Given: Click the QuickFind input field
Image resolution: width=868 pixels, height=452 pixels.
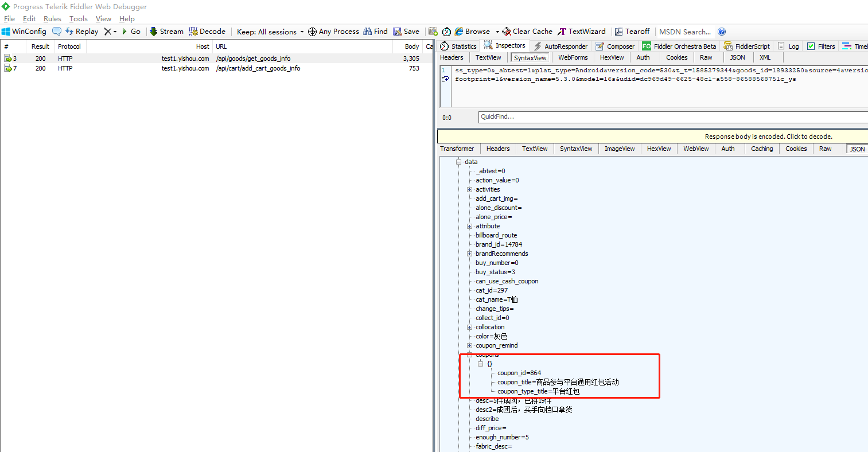Looking at the screenshot, I should point(673,117).
